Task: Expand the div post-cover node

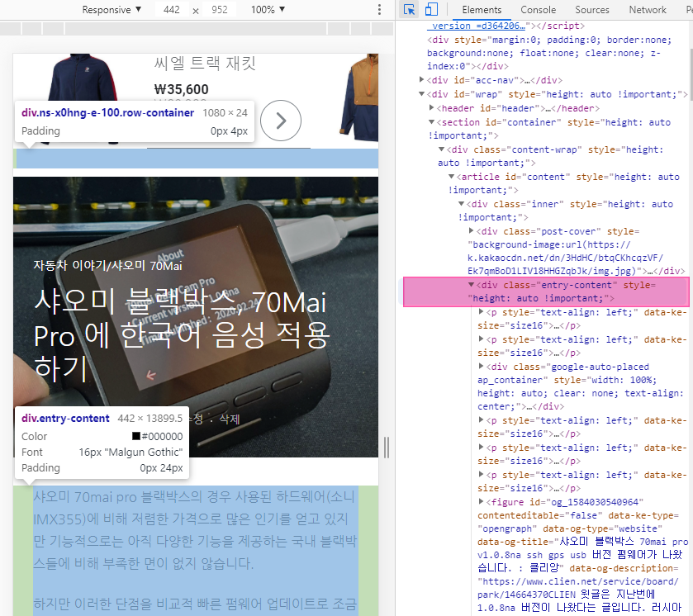Action: click(471, 230)
